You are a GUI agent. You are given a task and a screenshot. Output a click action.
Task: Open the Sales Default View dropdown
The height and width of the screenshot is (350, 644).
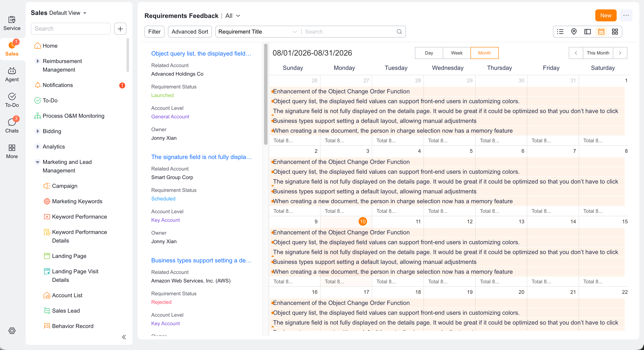pos(59,13)
